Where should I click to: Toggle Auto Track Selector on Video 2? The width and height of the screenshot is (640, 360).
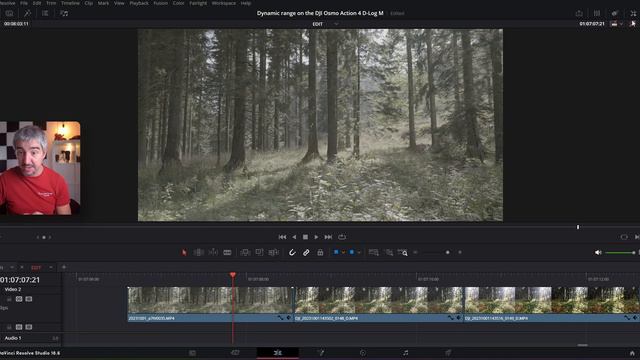(19, 299)
